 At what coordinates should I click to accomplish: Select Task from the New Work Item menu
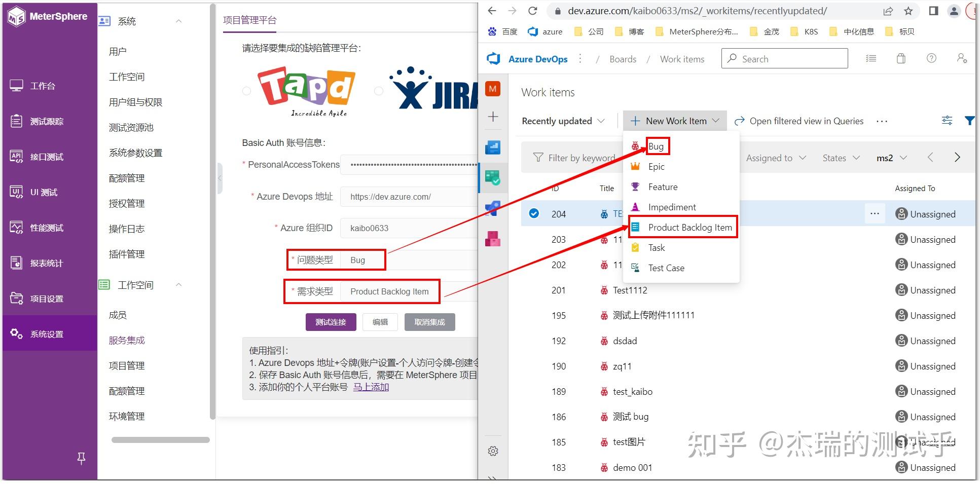656,247
